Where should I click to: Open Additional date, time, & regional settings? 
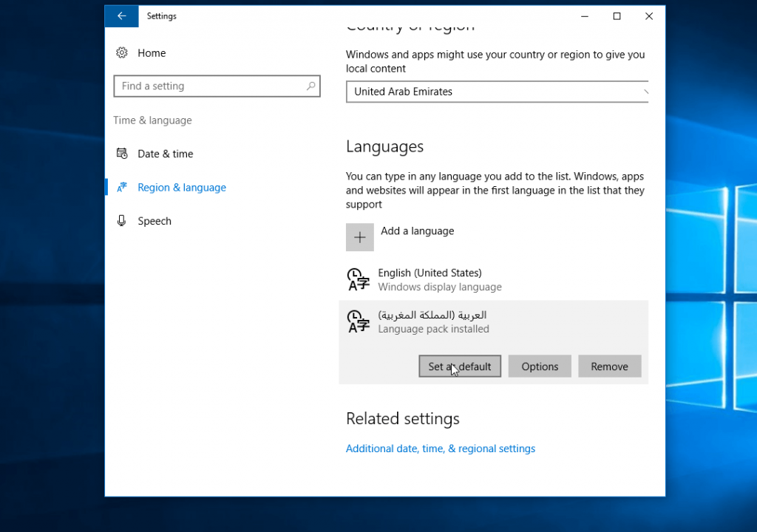(x=441, y=449)
